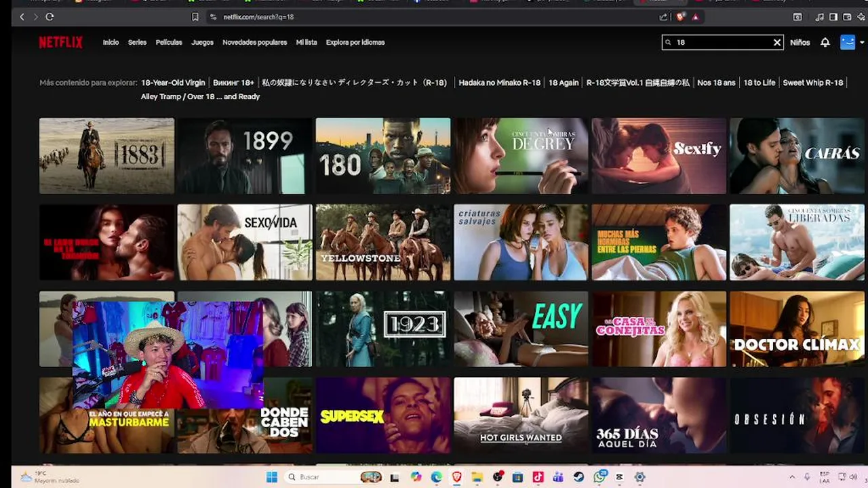Open Explora por idiomas
This screenshot has width=868, height=488.
355,42
